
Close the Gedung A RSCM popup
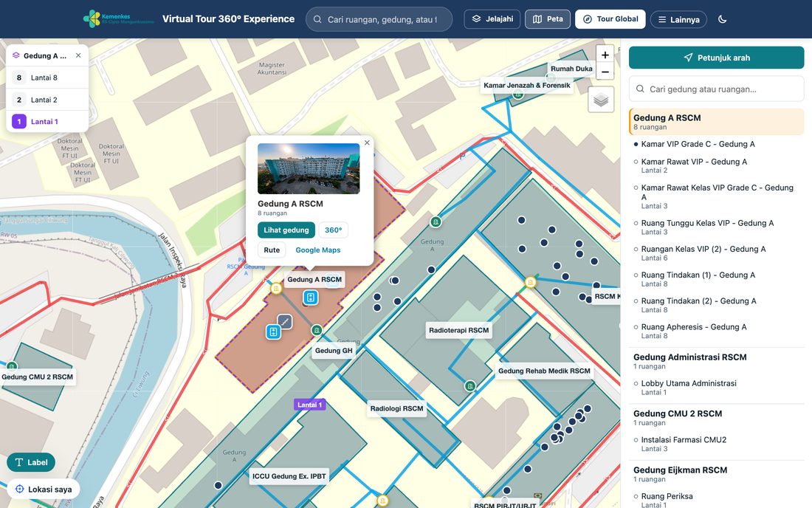click(367, 143)
